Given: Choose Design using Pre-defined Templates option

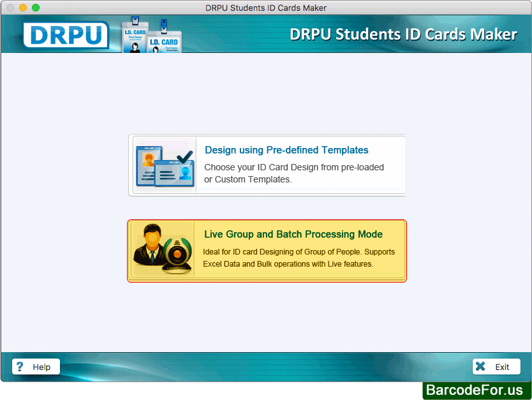Looking at the screenshot, I should coord(286,150).
